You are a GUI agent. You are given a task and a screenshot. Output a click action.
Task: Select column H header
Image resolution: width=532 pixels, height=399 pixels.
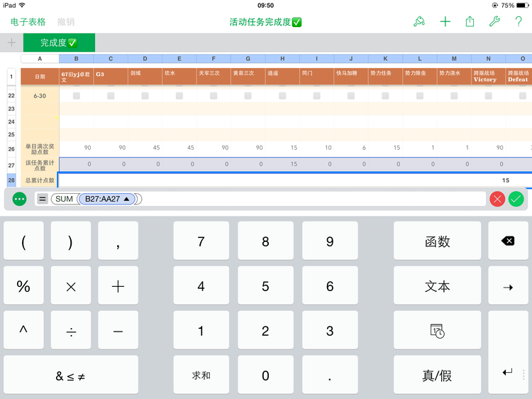[282, 59]
